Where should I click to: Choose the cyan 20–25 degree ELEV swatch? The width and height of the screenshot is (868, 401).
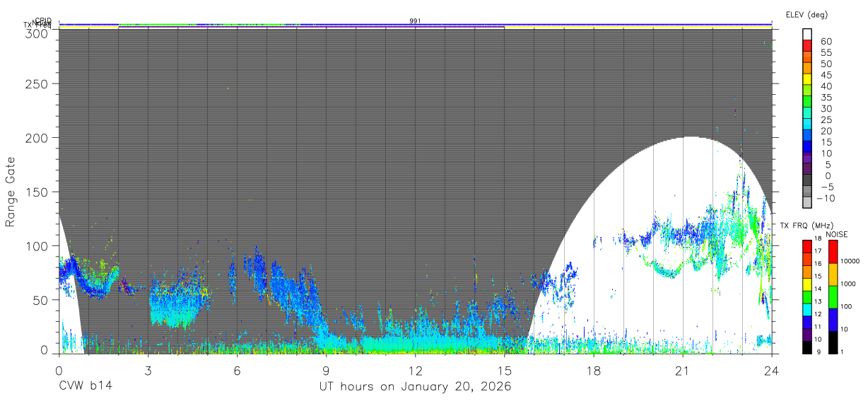(807, 124)
